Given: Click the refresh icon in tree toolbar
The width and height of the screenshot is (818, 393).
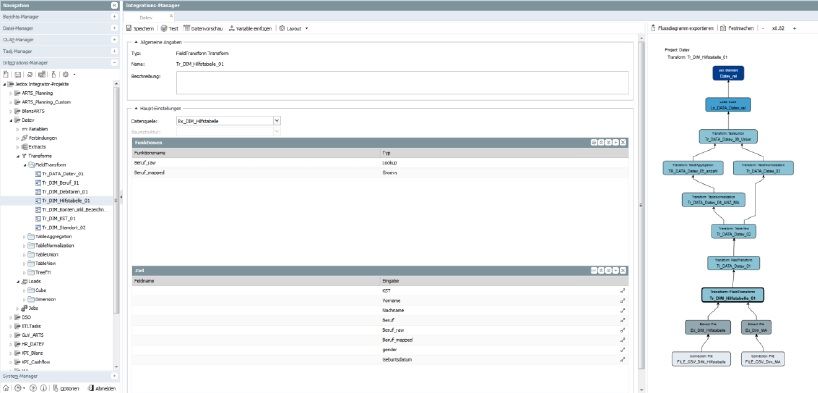Looking at the screenshot, I should 30,75.
